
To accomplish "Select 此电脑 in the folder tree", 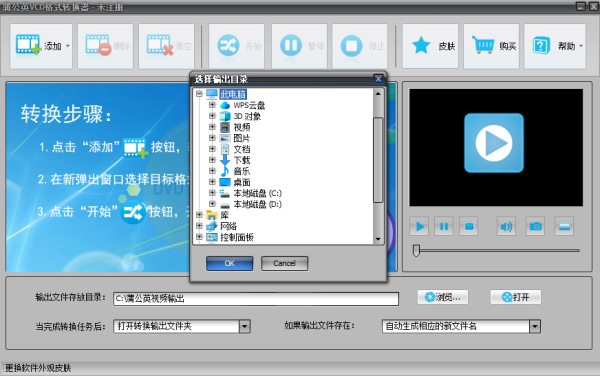I will [x=233, y=94].
